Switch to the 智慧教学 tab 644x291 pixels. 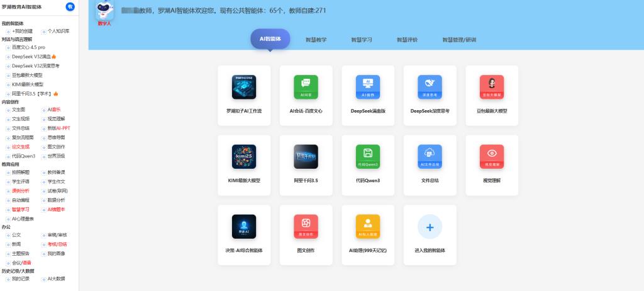tap(316, 40)
